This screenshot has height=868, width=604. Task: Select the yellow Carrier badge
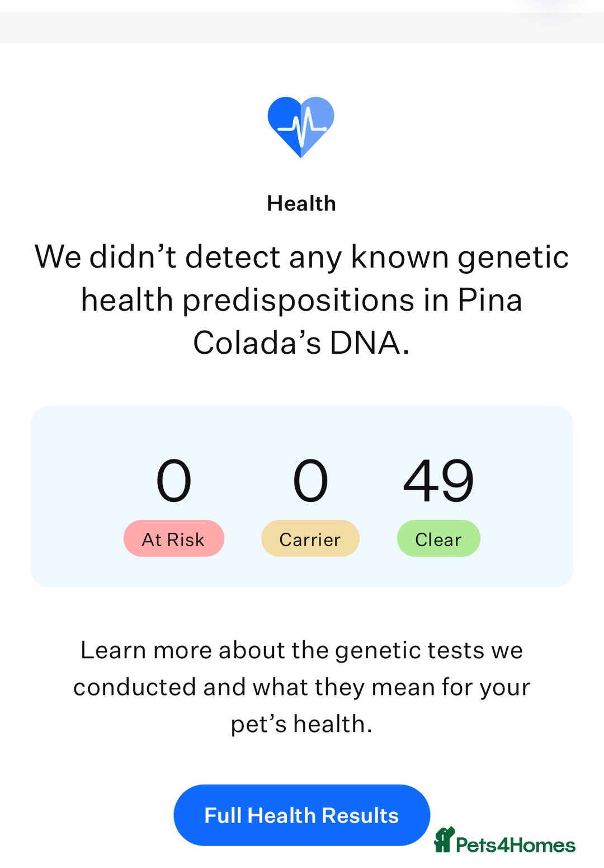click(310, 538)
